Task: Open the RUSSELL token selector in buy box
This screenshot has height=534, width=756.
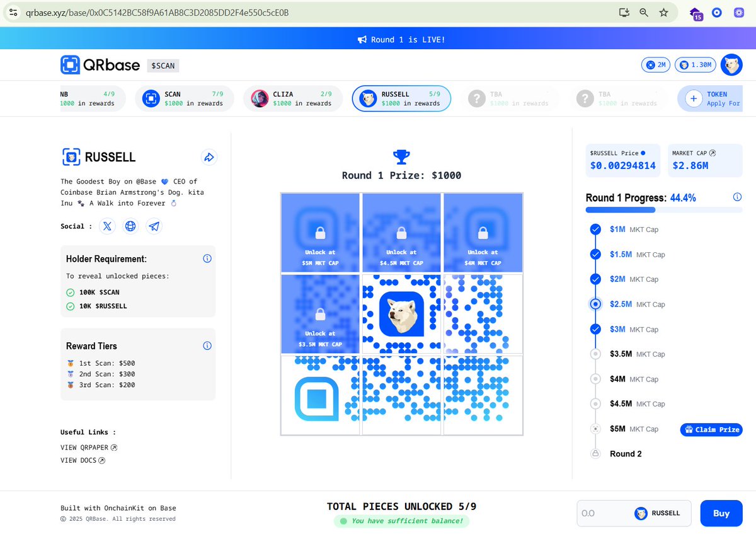Action: 658,513
